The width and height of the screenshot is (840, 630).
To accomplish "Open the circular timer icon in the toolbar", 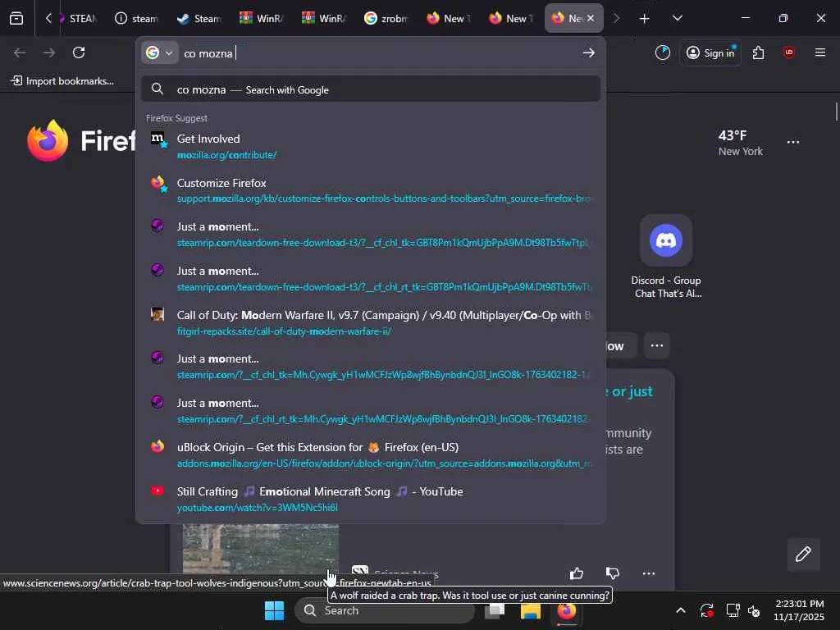I will [663, 52].
